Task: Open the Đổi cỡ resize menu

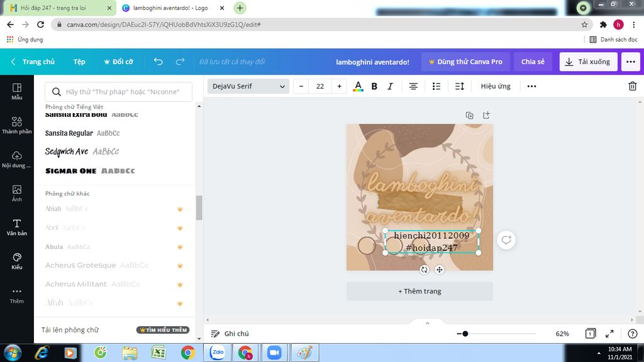Action: point(119,62)
